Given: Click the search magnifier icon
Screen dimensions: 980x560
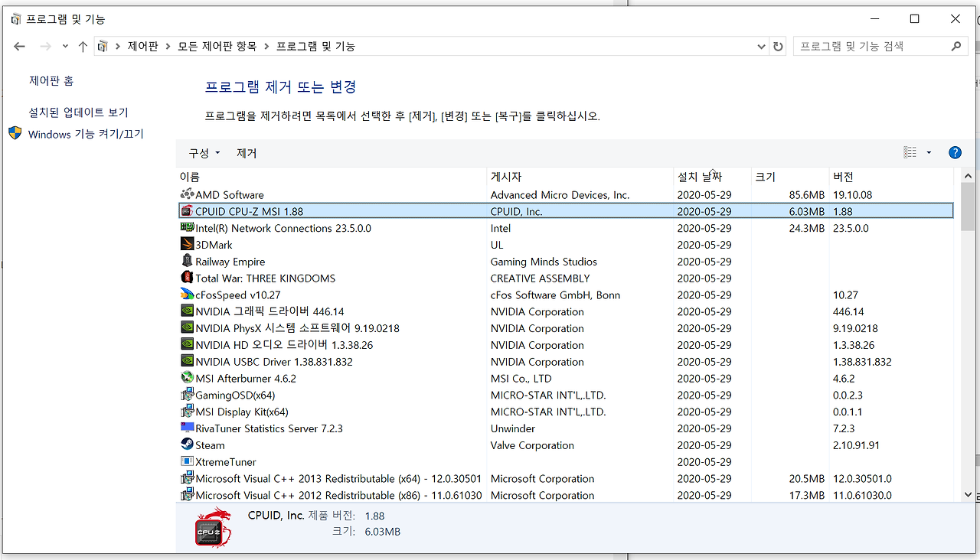Looking at the screenshot, I should coord(955,47).
